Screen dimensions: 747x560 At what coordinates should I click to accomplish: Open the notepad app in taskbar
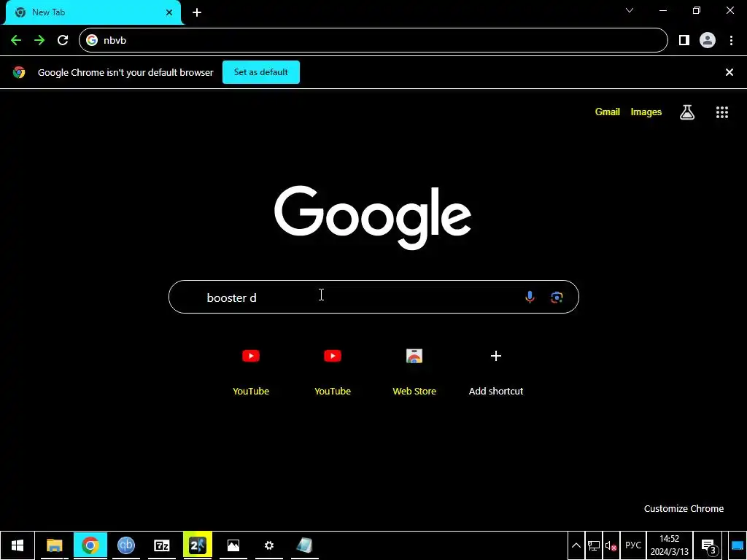[x=304, y=545]
